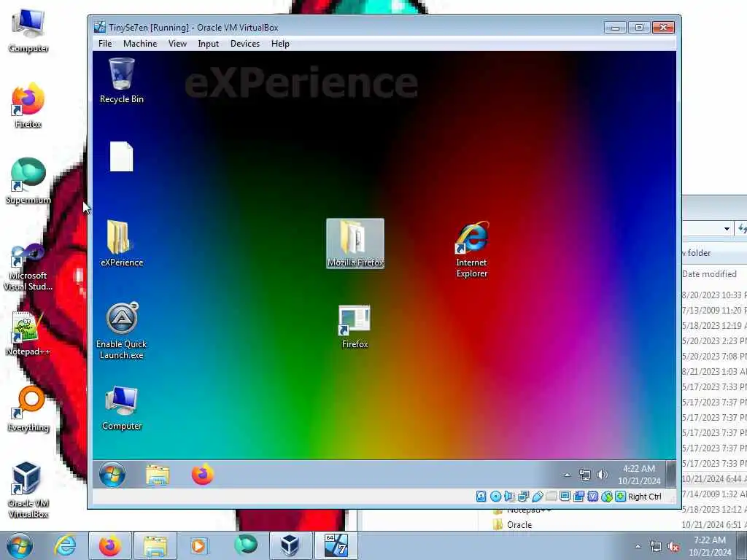The height and width of the screenshot is (560, 747).
Task: Launch Firefox from the guest taskbar
Action: click(203, 474)
